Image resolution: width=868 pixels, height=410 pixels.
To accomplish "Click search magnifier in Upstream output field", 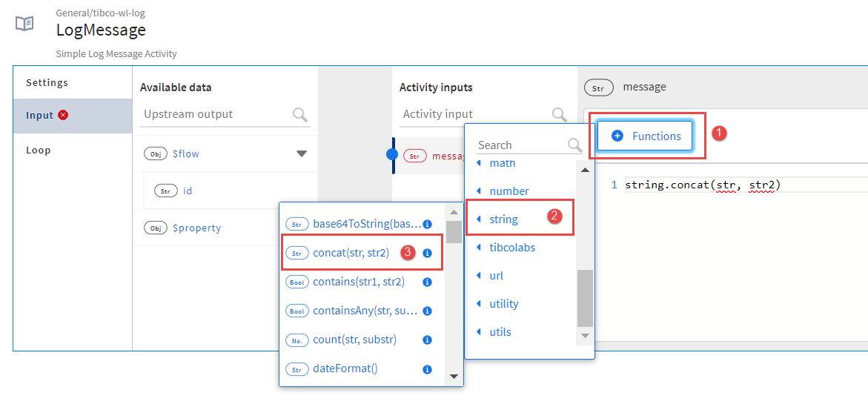I will coord(300,114).
